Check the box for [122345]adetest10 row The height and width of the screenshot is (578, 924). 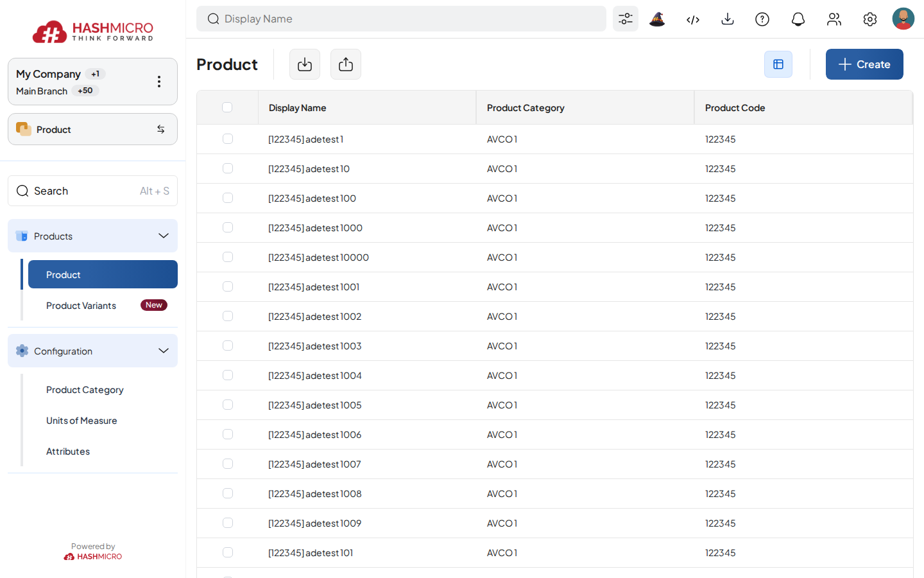228,168
